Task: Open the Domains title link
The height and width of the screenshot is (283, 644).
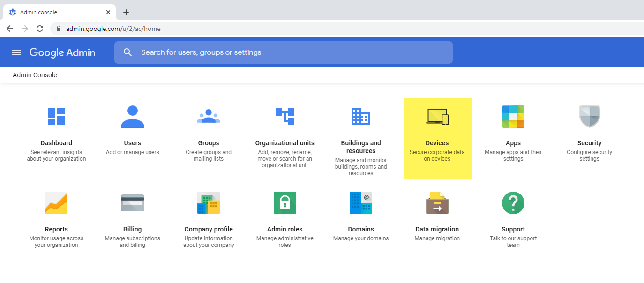Action: click(361, 229)
